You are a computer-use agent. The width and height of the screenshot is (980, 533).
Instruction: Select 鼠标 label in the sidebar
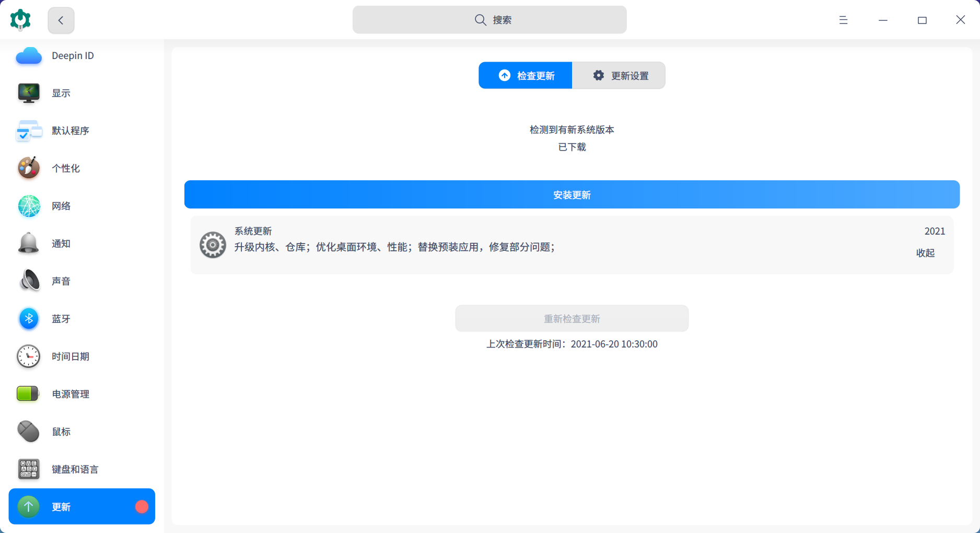tap(61, 432)
